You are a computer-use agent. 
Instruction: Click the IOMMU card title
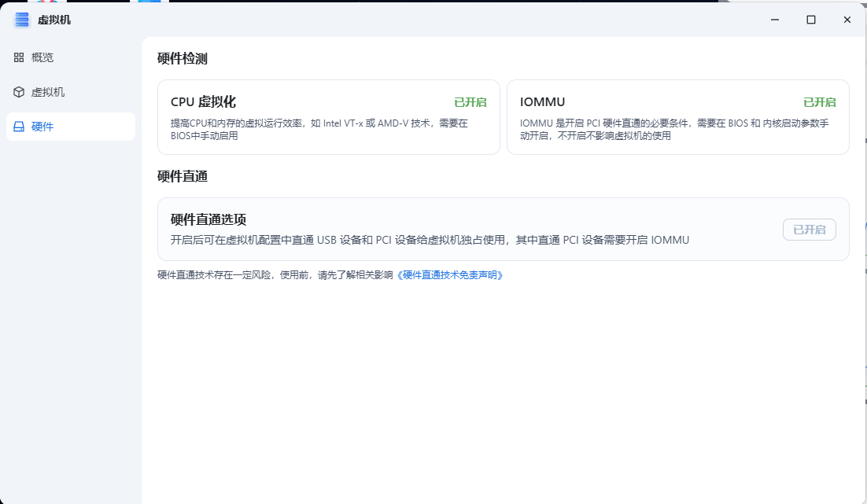pos(542,102)
